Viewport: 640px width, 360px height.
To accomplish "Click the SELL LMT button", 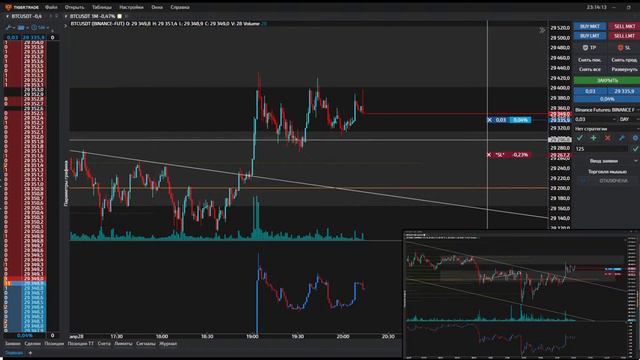I will (x=624, y=36).
